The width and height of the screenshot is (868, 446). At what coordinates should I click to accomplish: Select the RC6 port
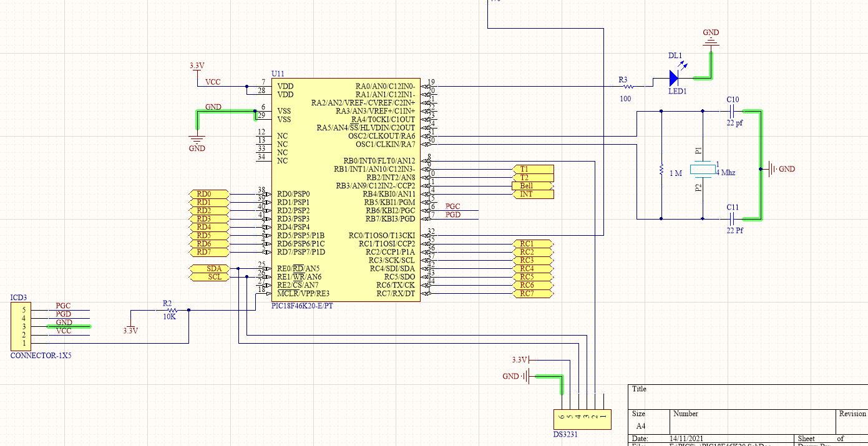click(533, 285)
